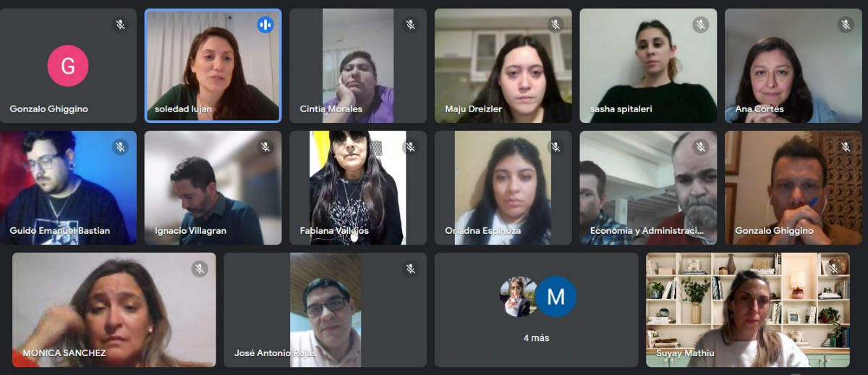
Task: Click the speaking indicator on soledad lujan tile
Action: 265,25
